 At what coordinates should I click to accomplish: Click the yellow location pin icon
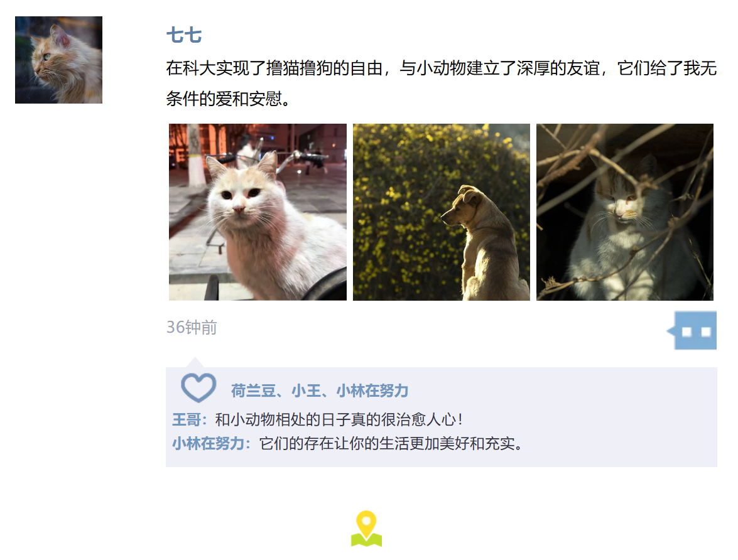pyautogui.click(x=366, y=529)
